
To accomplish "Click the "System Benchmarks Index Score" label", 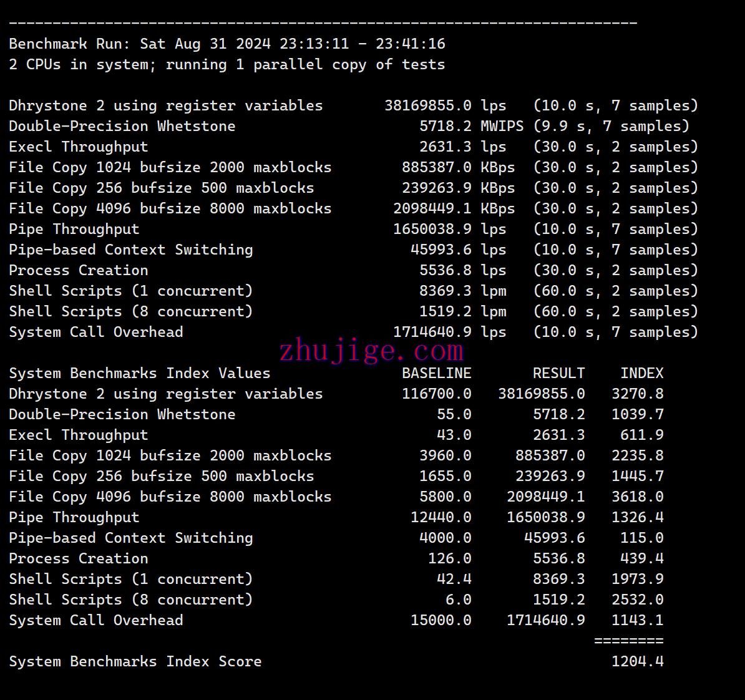I will 135,661.
